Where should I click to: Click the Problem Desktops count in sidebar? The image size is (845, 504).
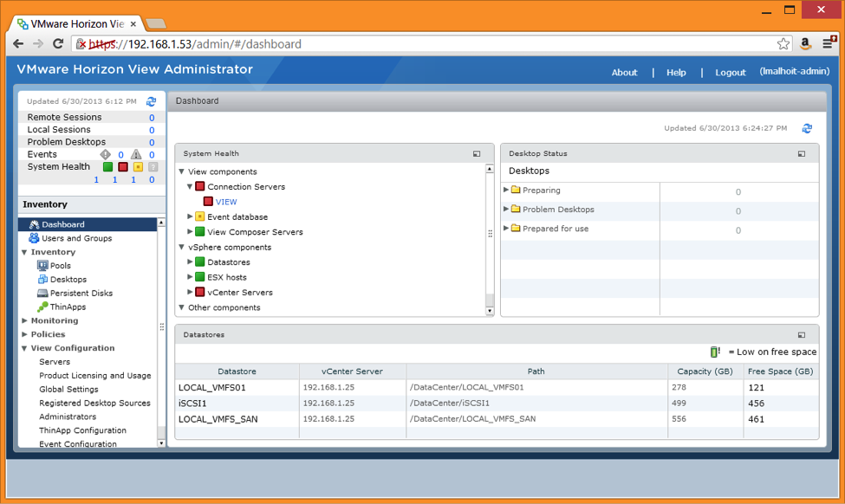(152, 142)
